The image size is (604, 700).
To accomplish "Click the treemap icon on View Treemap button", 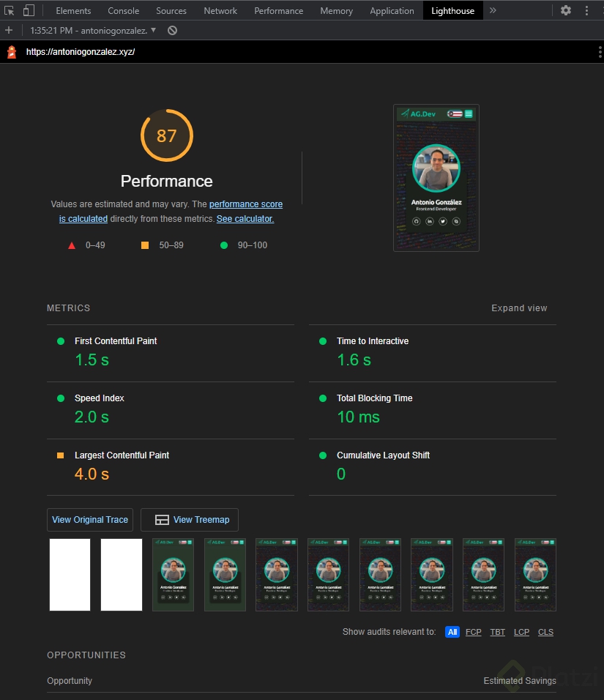I will (x=161, y=520).
